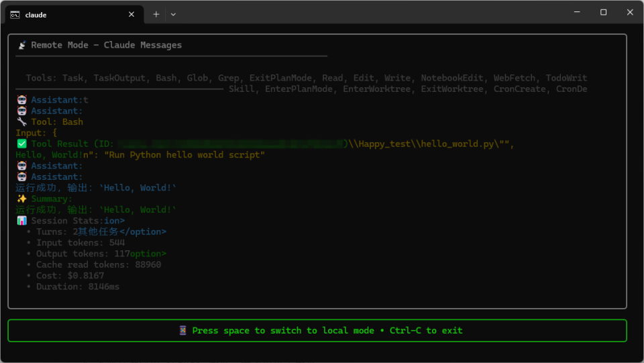Click 'Input tokens: 544' line
This screenshot has height=363, width=644.
pyautogui.click(x=80, y=243)
